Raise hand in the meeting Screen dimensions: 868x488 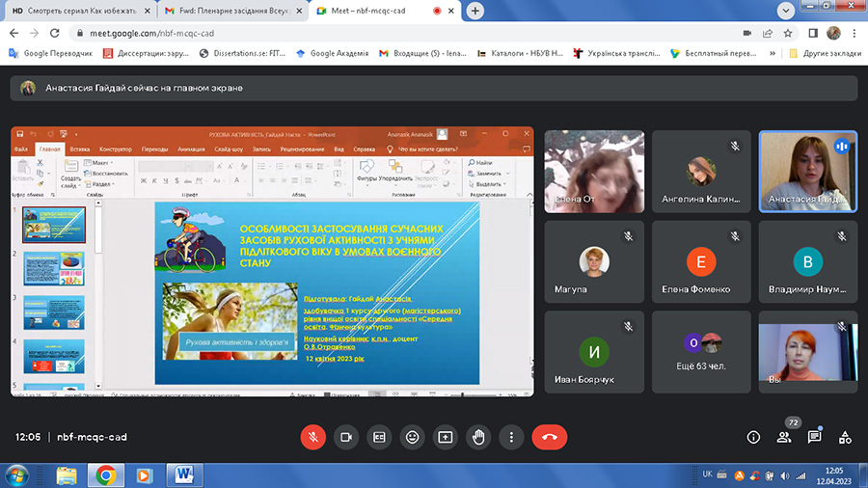(x=478, y=437)
